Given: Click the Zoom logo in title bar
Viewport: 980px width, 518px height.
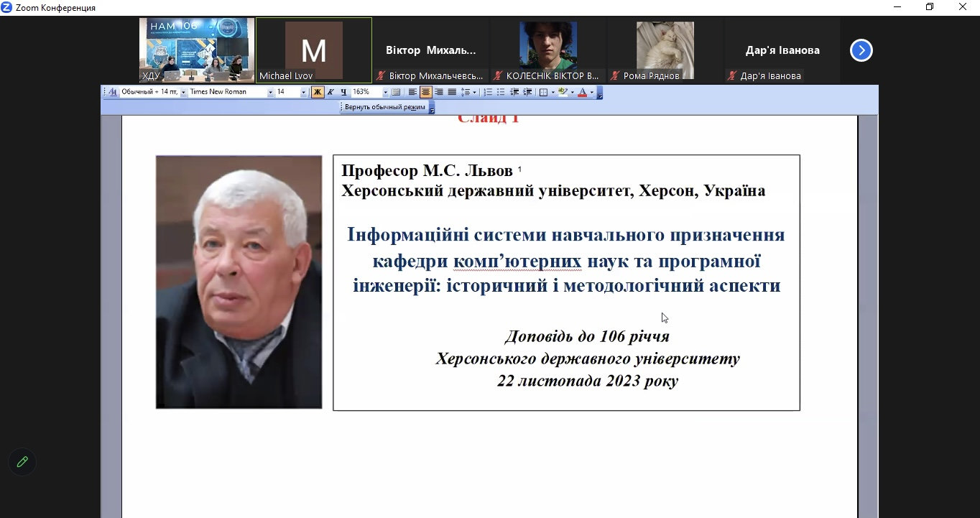Looking at the screenshot, I should (x=6, y=7).
